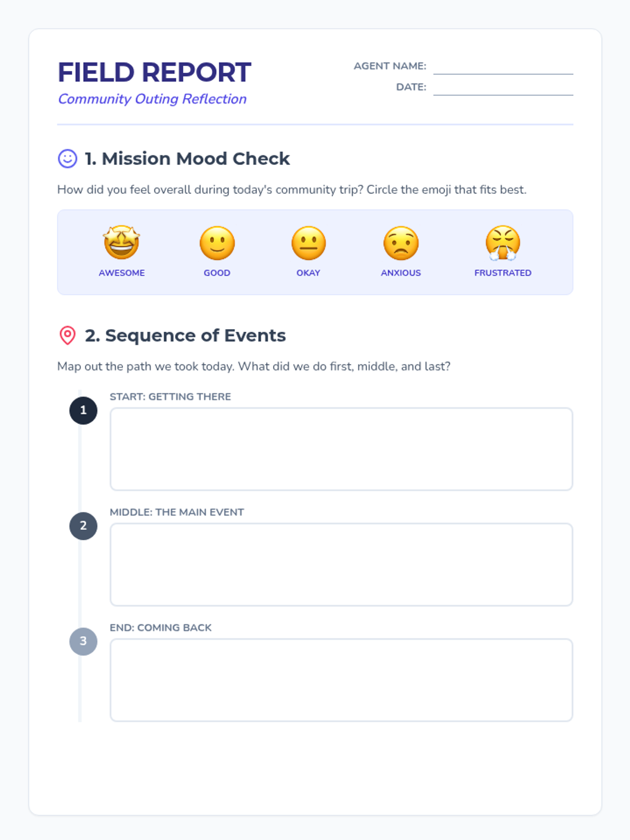The width and height of the screenshot is (630, 840).
Task: Click inside the Start: Getting There box
Action: click(341, 449)
